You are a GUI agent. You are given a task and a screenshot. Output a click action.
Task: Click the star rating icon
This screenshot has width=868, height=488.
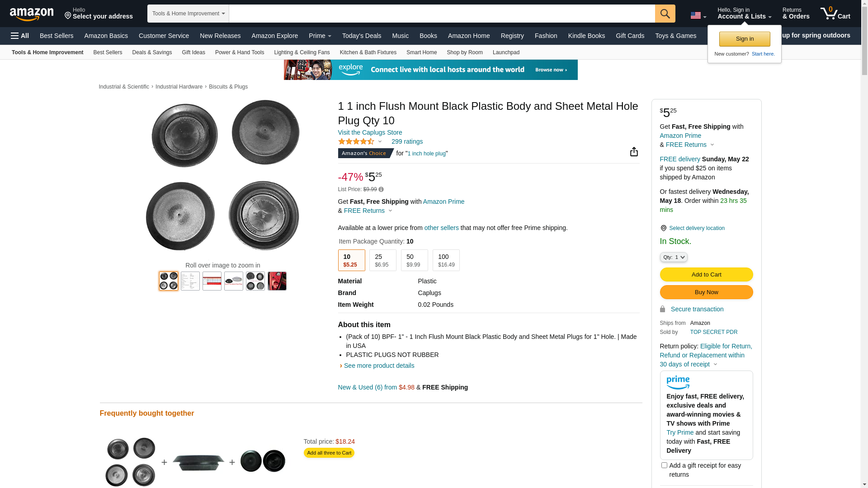point(356,141)
